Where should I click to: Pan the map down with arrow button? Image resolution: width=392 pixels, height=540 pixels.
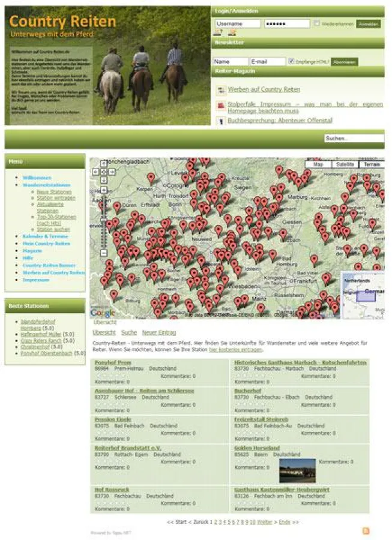point(103,180)
